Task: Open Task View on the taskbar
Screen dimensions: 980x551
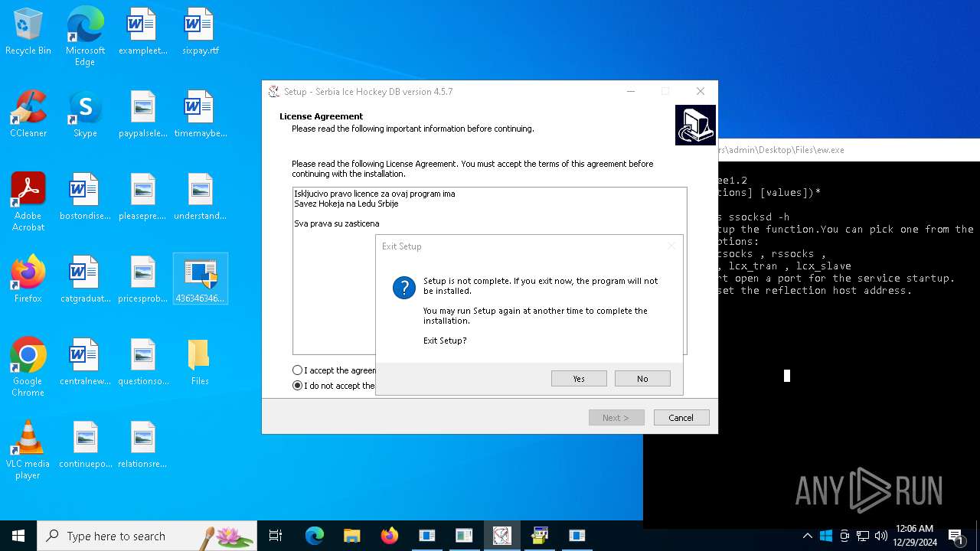Action: (276, 536)
